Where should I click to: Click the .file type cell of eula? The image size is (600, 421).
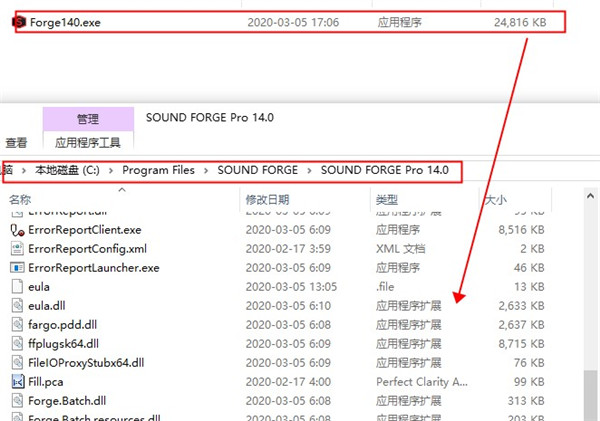[385, 287]
